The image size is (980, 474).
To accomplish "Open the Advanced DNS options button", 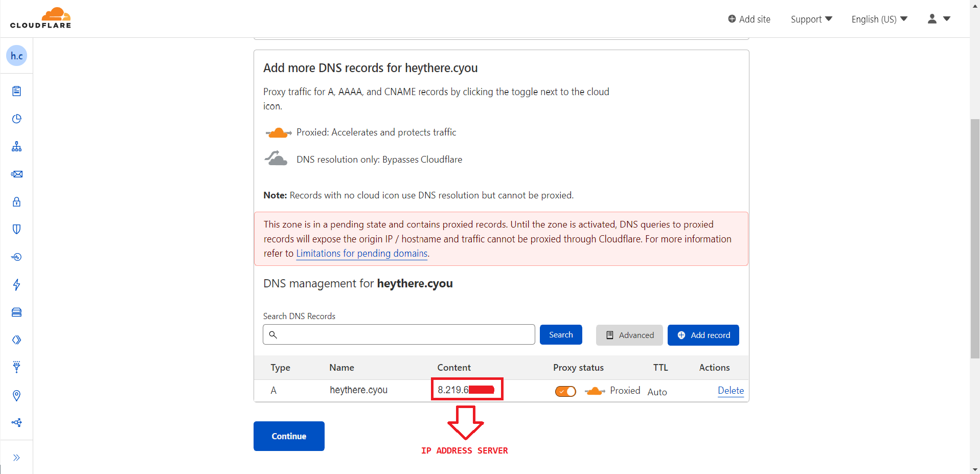I will (x=629, y=335).
